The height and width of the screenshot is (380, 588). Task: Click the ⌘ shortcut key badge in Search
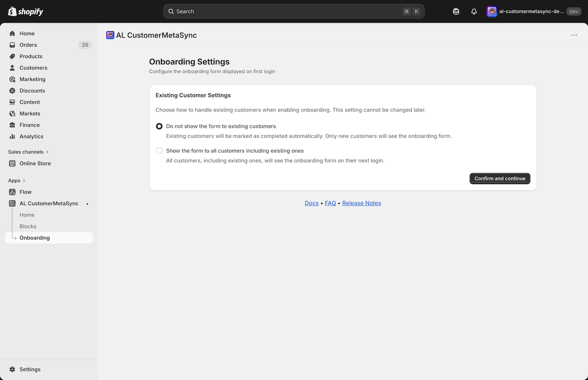(407, 11)
